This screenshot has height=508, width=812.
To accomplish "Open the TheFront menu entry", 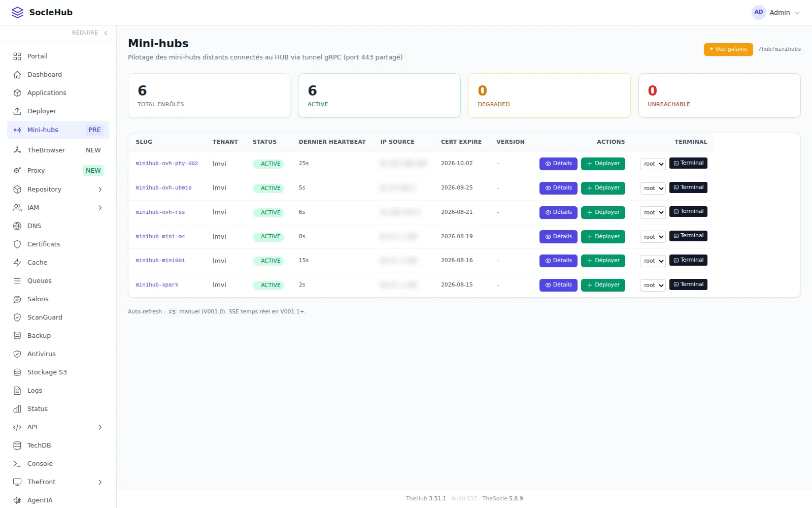I will click(x=58, y=482).
